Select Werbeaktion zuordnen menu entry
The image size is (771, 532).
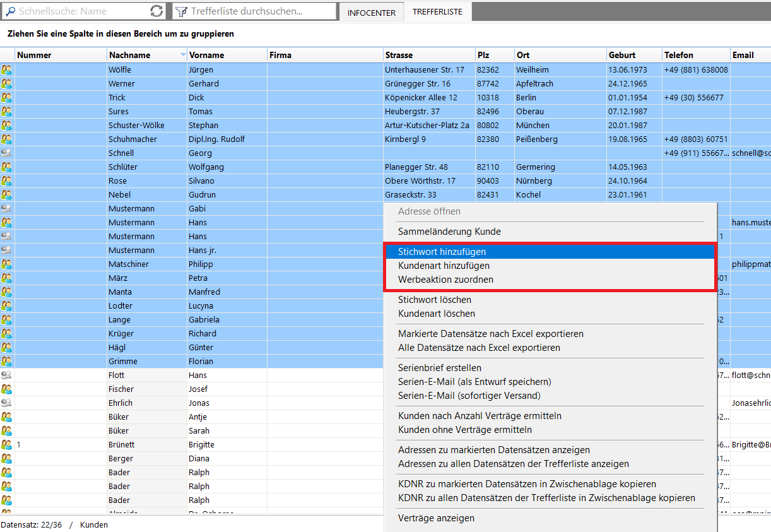click(x=445, y=280)
